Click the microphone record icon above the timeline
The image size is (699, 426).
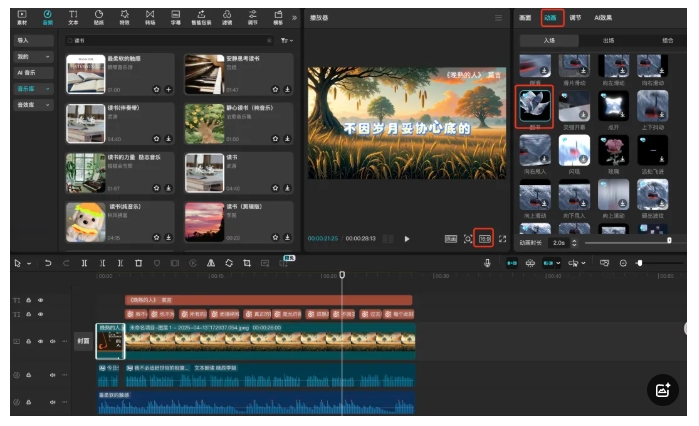pos(488,263)
